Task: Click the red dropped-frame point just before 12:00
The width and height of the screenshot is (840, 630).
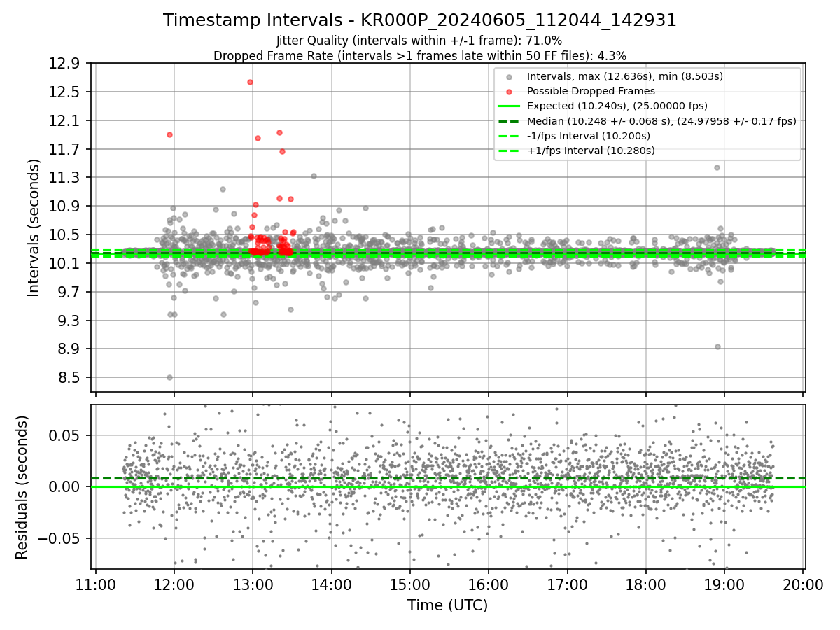Action: pos(169,134)
